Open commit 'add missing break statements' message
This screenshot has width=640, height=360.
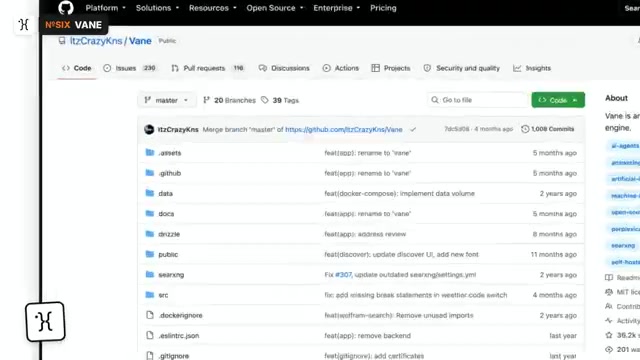[x=416, y=295]
